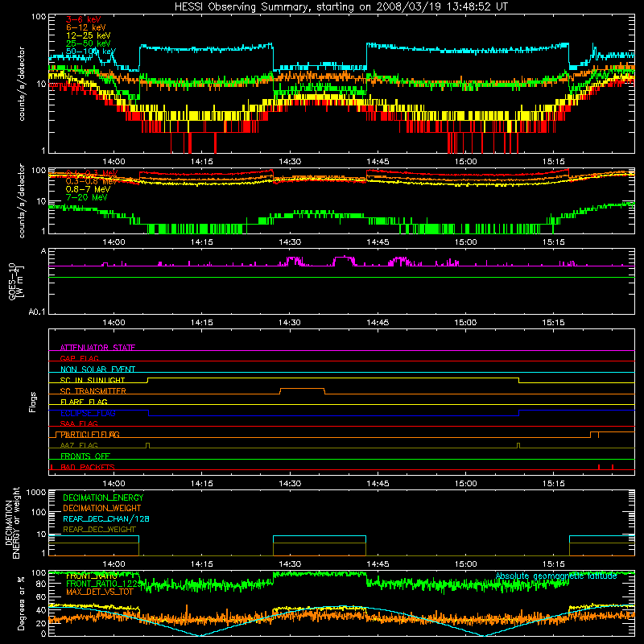Click the Absolute geomagnetic latitude label
Image resolution: width=644 pixels, height=644 pixels.
tap(556, 576)
